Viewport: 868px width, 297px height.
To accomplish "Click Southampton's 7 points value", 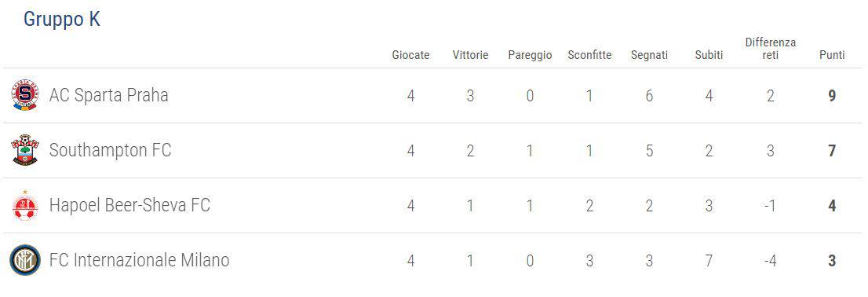I will tap(832, 151).
